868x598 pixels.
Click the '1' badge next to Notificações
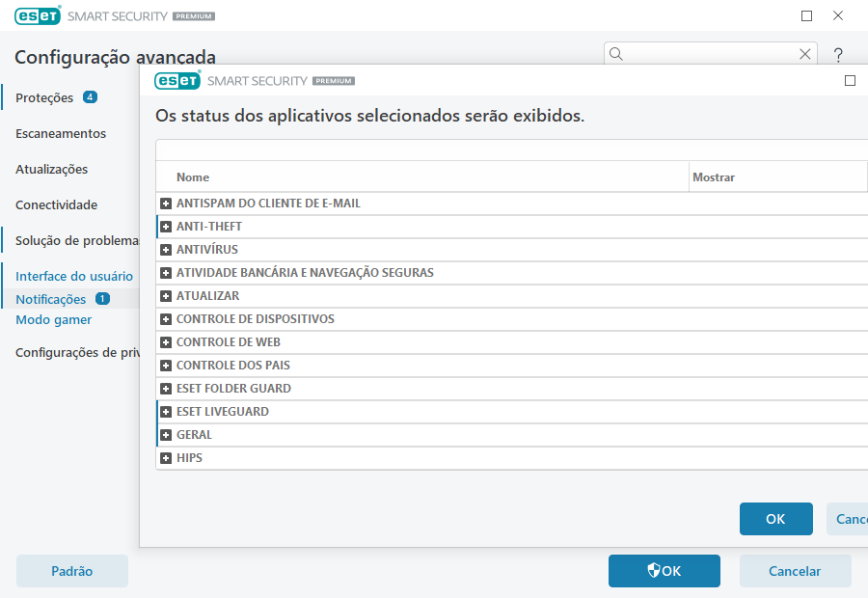coord(102,299)
